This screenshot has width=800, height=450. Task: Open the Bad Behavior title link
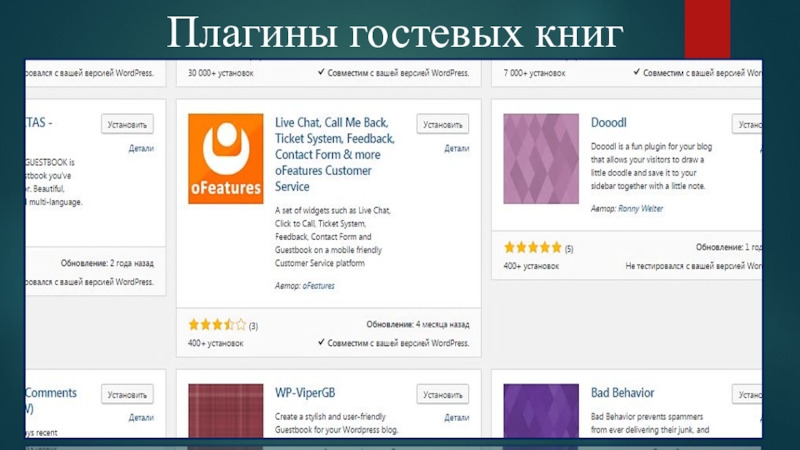622,393
